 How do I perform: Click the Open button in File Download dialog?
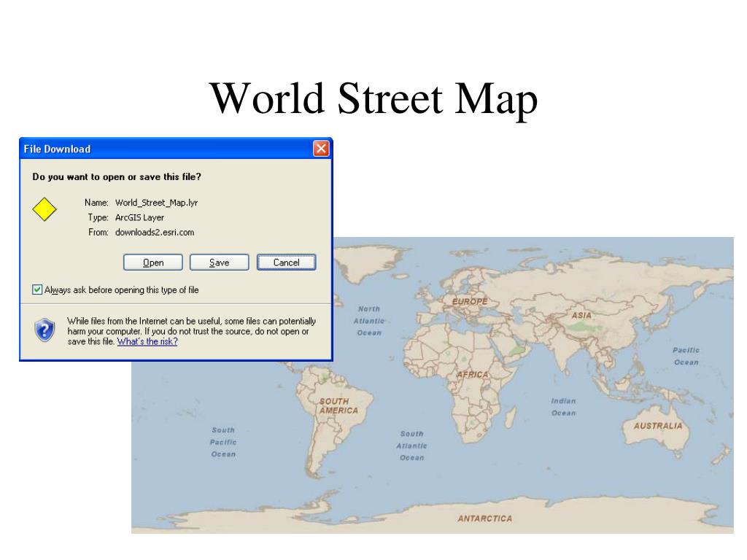153,262
